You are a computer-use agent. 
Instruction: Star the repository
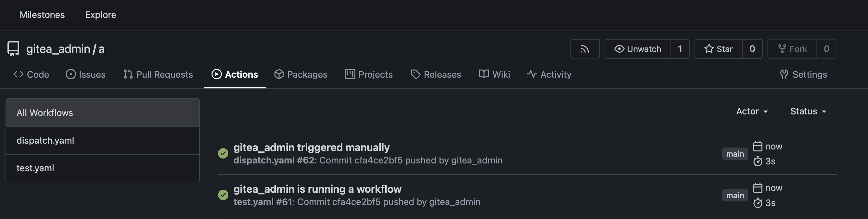pos(718,49)
